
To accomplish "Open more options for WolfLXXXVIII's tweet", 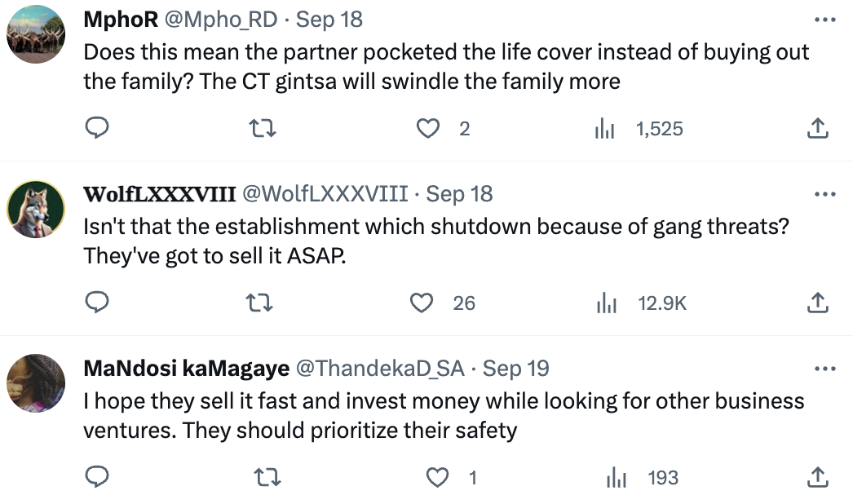I will click(824, 194).
